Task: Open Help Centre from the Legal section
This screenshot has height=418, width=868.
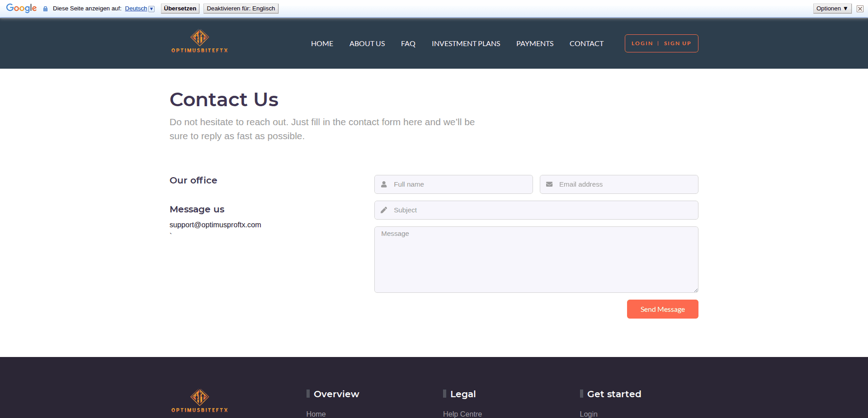Action: click(462, 413)
